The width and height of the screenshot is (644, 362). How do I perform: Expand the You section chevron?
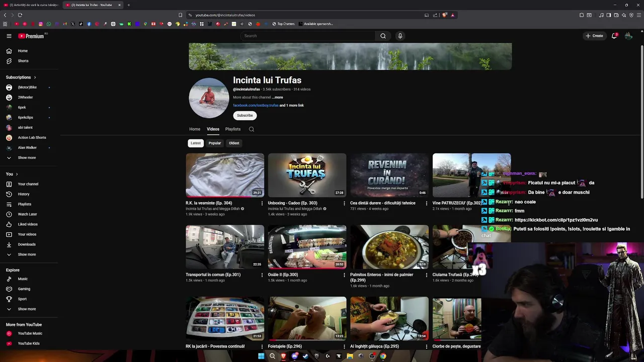(x=17, y=174)
